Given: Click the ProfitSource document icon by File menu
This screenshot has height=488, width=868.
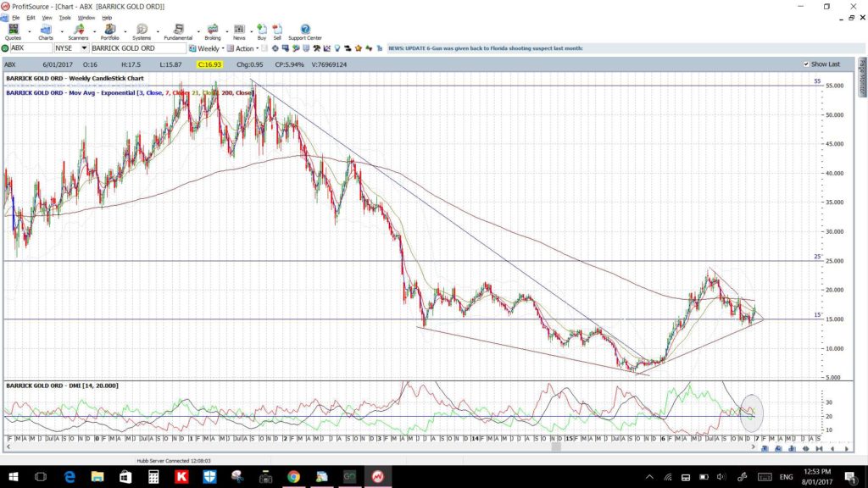Looking at the screenshot, I should click(4, 18).
